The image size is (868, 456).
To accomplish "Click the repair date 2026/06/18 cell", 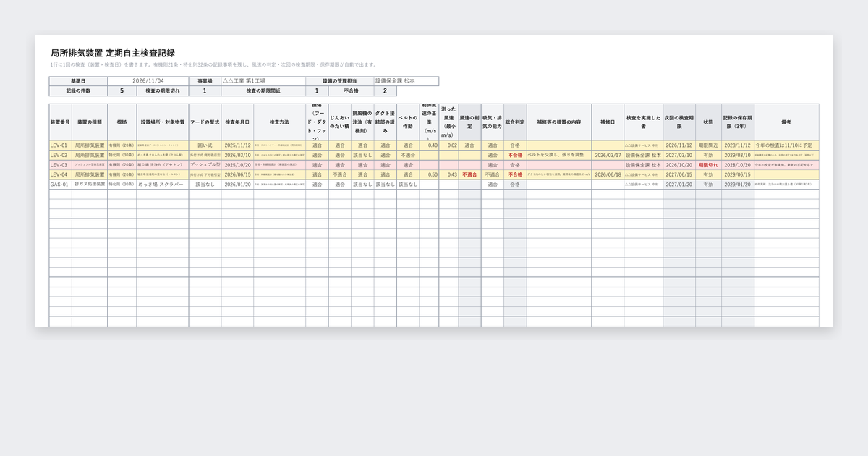I will (x=608, y=174).
